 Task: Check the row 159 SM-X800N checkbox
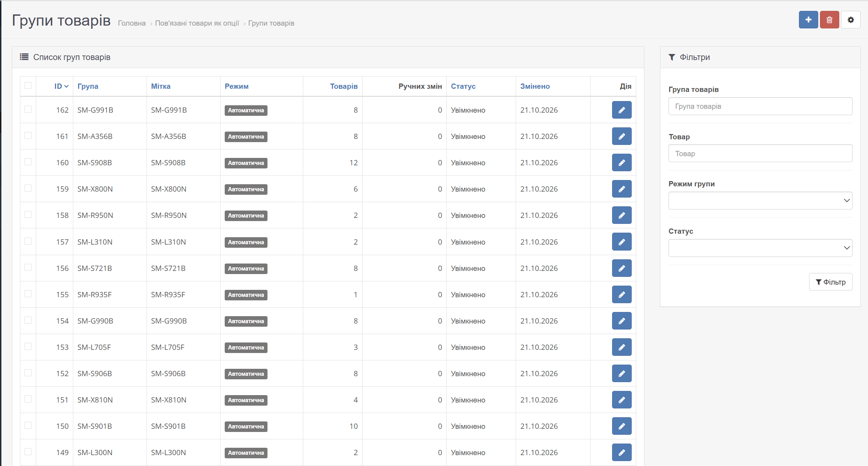pos(28,188)
